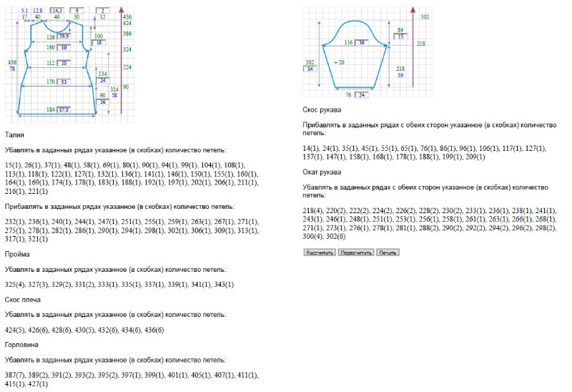
Task: Click the chest width field showing 39,9
Action: tap(64, 36)
